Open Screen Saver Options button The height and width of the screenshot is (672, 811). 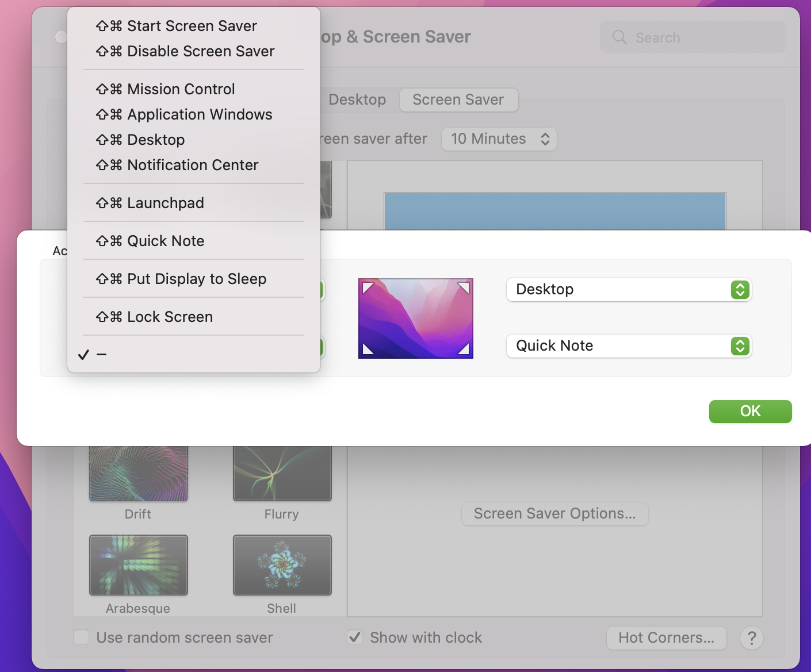click(555, 513)
